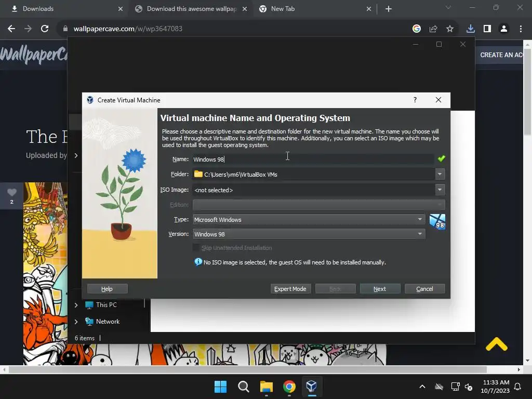
Task: Bookmark this page with star icon
Action: pos(450,29)
